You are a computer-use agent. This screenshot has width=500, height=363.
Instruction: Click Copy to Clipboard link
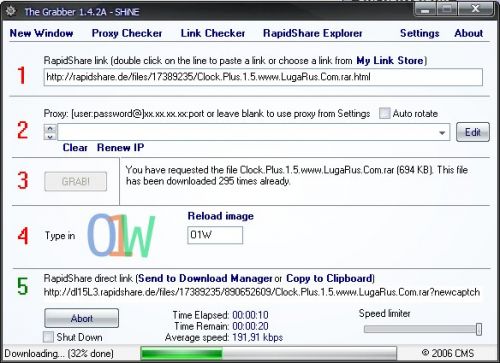[x=329, y=278]
